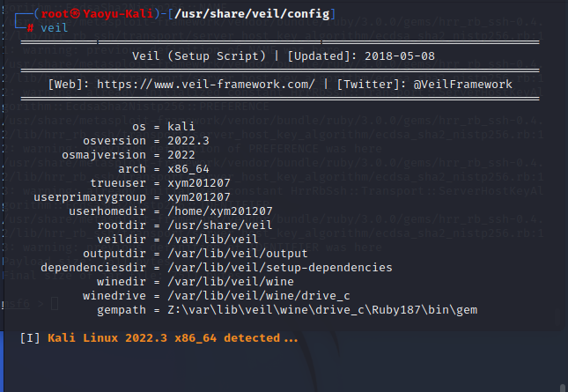Screen dimensions: 568x392
Task: Click the [I] info marker
Action: point(30,338)
